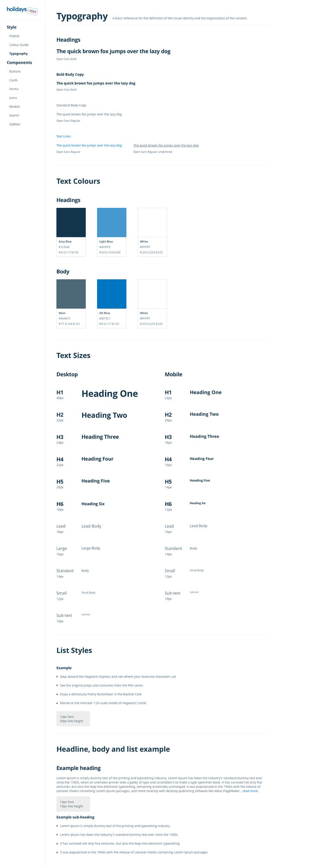The image size is (325, 868).
Task: Open the Forms components page
Action: [x=14, y=89]
